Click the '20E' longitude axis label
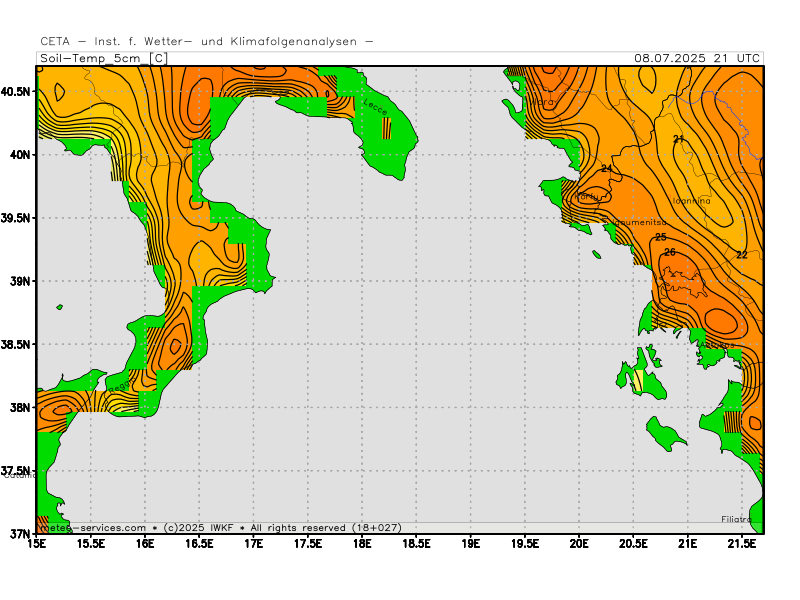The width and height of the screenshot is (800, 600). click(579, 544)
